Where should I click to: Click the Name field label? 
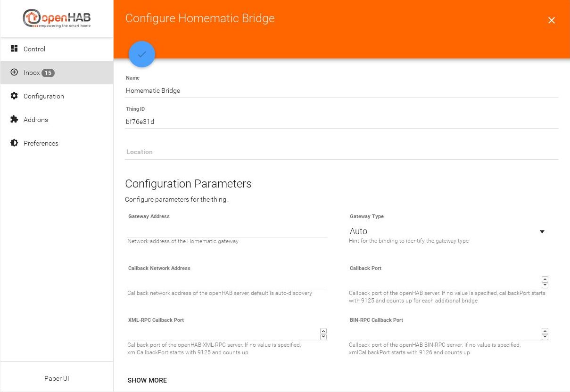[x=132, y=78]
